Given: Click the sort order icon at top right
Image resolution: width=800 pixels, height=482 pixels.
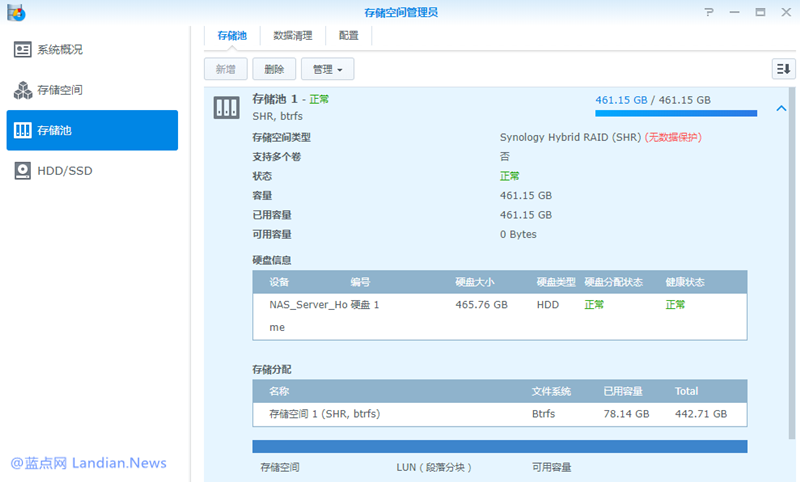Looking at the screenshot, I should pos(783,69).
